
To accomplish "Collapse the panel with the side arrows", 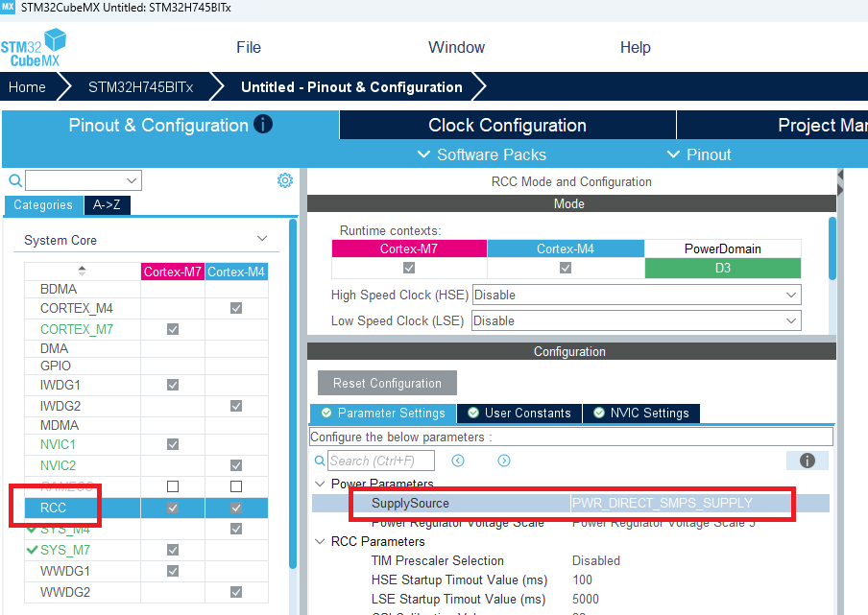I will click(840, 182).
